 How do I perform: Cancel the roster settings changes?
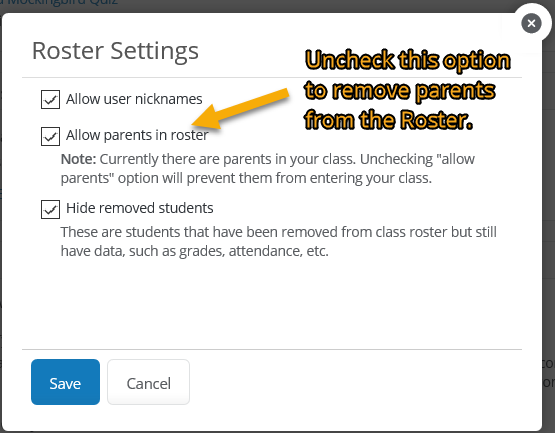tap(149, 382)
